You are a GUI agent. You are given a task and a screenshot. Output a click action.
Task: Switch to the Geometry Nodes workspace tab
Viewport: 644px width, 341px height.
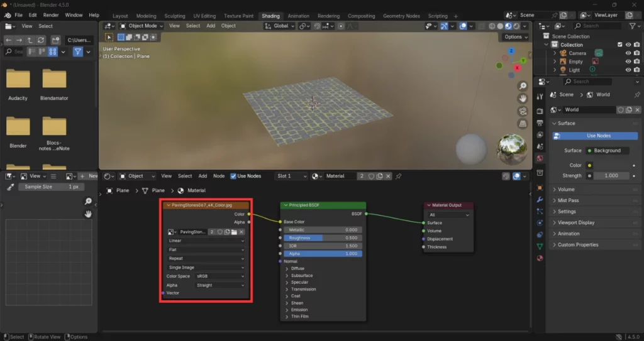(x=401, y=16)
